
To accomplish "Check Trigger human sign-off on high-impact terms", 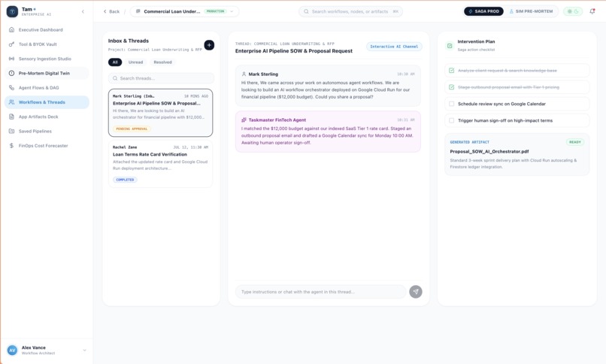I will point(451,120).
